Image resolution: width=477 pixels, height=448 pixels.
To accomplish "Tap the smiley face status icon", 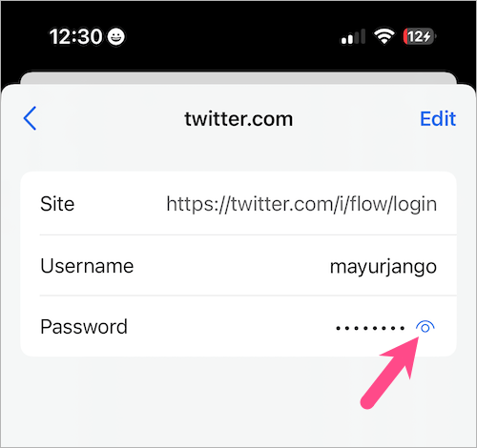I will (115, 36).
